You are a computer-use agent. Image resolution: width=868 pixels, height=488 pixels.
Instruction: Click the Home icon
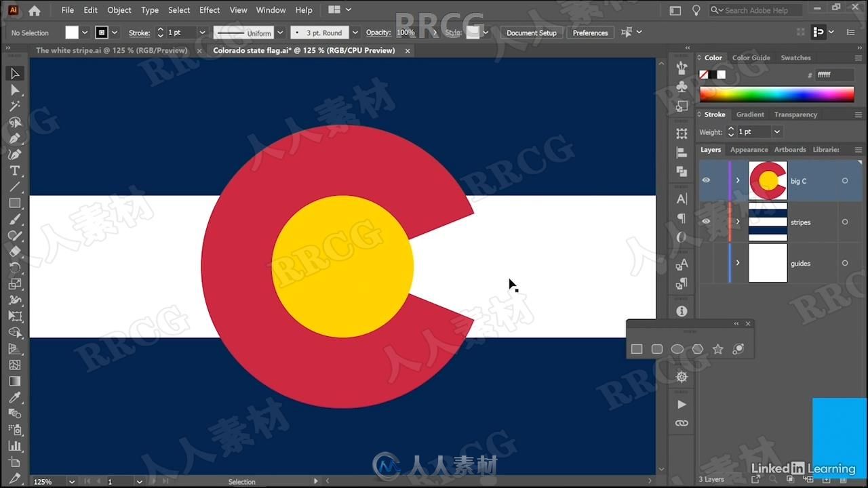pos(34,10)
